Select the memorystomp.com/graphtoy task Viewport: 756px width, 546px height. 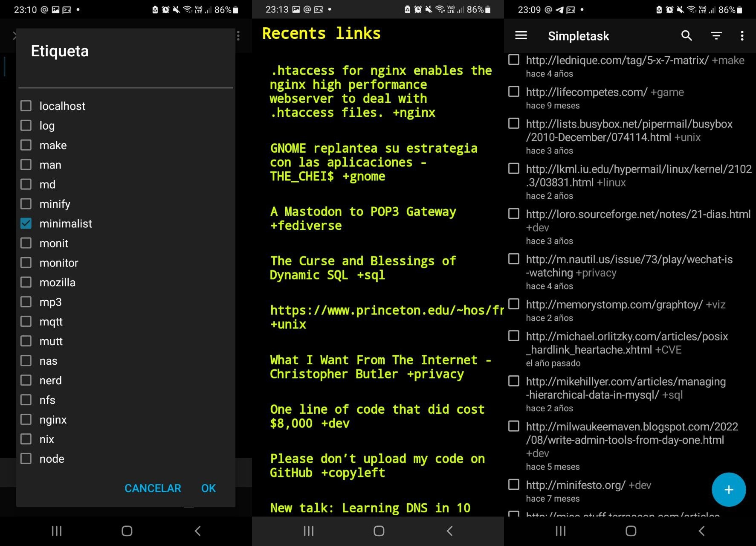626,311
